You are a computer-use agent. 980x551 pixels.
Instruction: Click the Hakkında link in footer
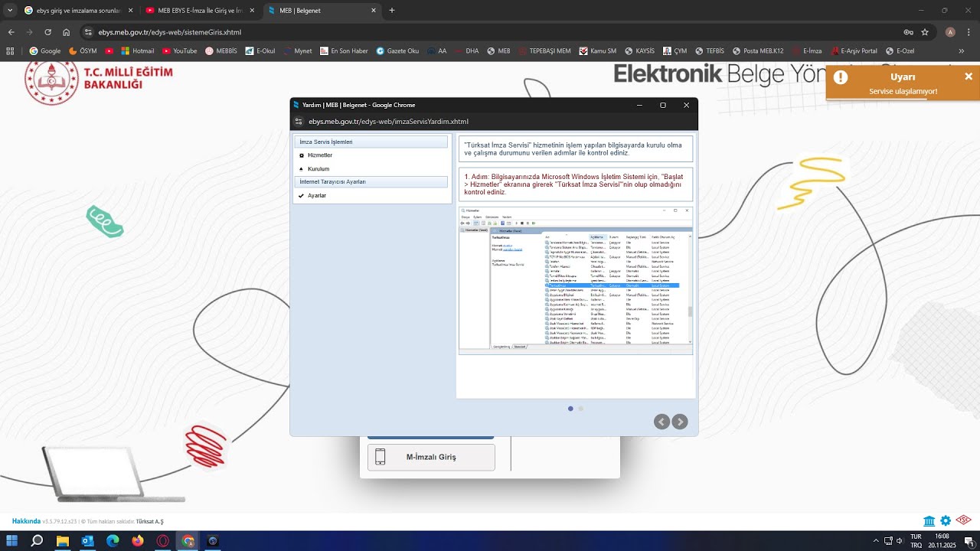26,521
